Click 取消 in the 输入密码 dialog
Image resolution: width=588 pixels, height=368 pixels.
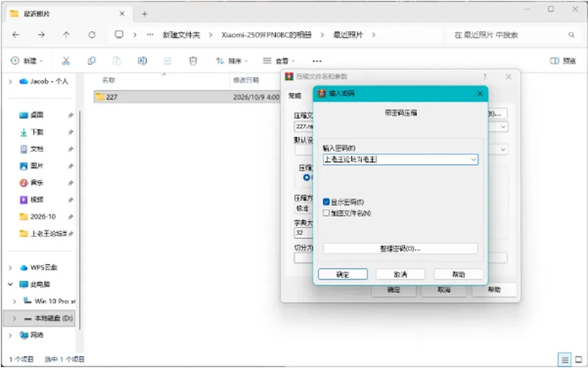401,274
